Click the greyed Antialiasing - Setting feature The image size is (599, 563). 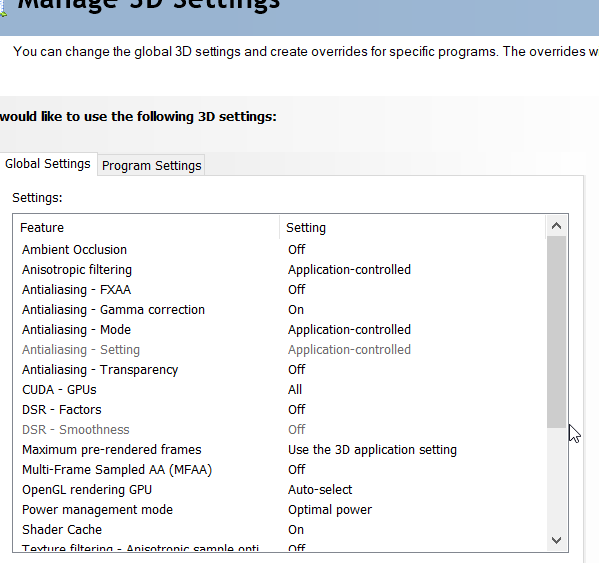(x=81, y=350)
